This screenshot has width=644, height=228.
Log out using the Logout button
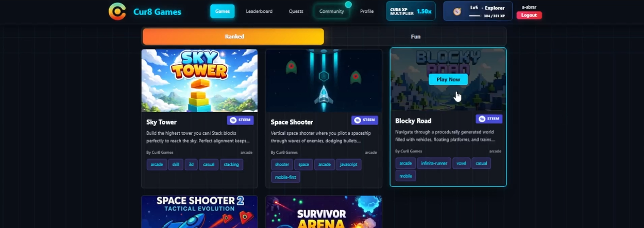[529, 15]
